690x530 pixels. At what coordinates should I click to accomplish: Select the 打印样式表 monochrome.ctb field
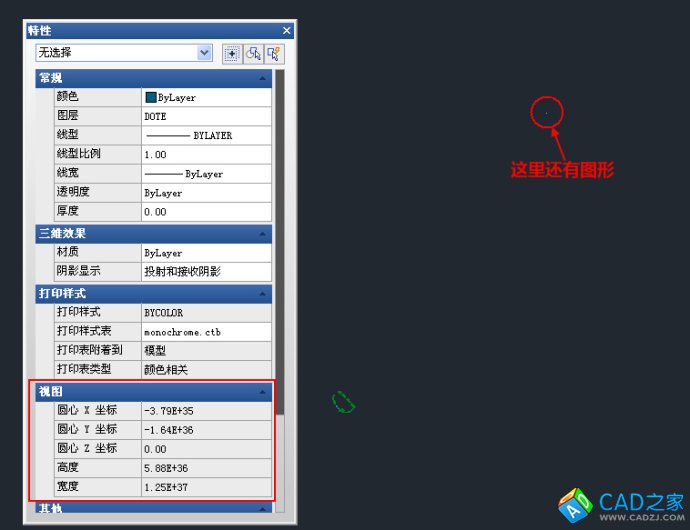tap(206, 332)
